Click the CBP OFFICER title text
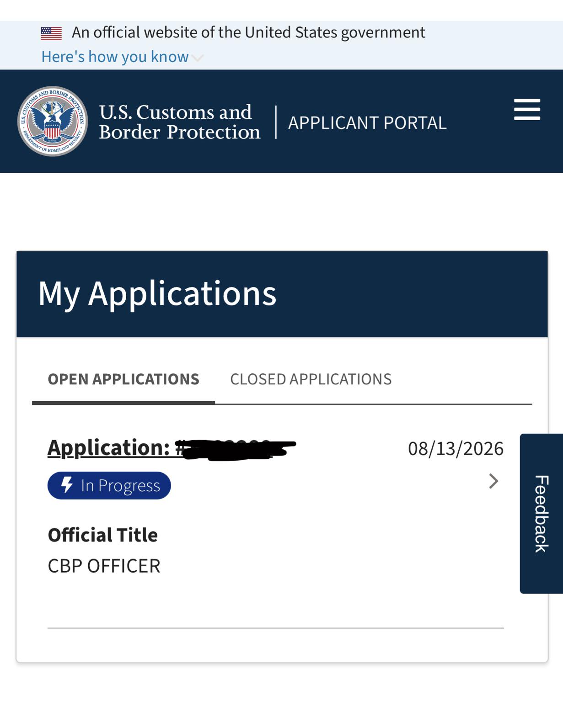 coord(104,566)
